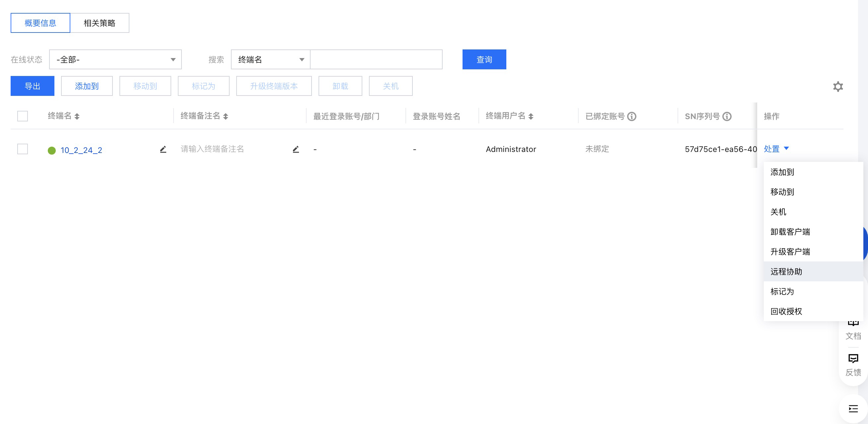The width and height of the screenshot is (868, 424).
Task: Click info icon next to 已绑定账号
Action: tap(632, 116)
